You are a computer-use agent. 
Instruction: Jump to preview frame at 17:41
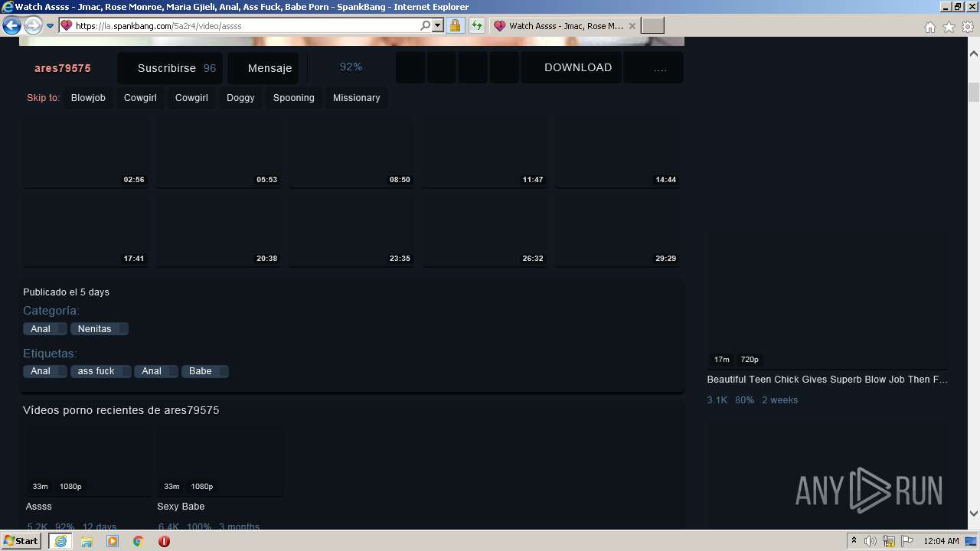pos(85,230)
